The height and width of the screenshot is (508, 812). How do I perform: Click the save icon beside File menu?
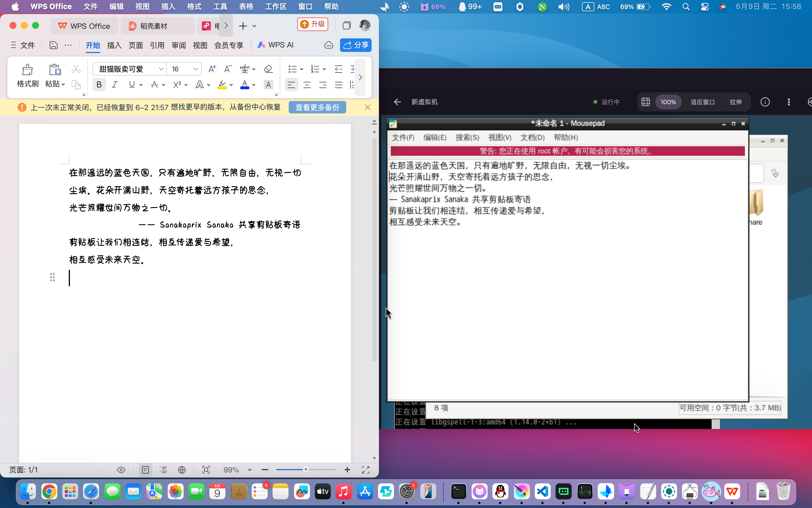pos(53,45)
